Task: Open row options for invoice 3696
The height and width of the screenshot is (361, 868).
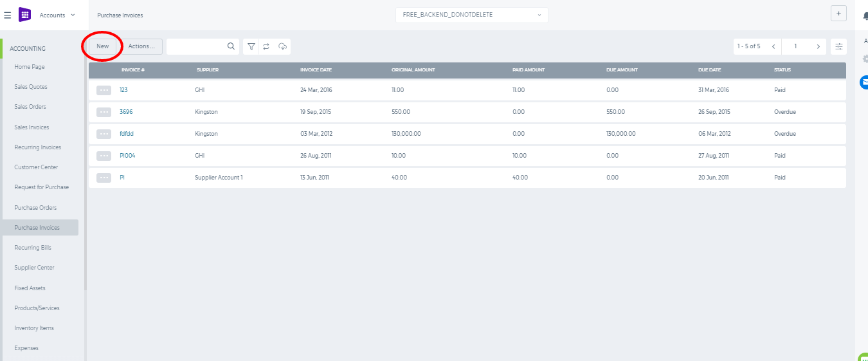Action: [104, 112]
